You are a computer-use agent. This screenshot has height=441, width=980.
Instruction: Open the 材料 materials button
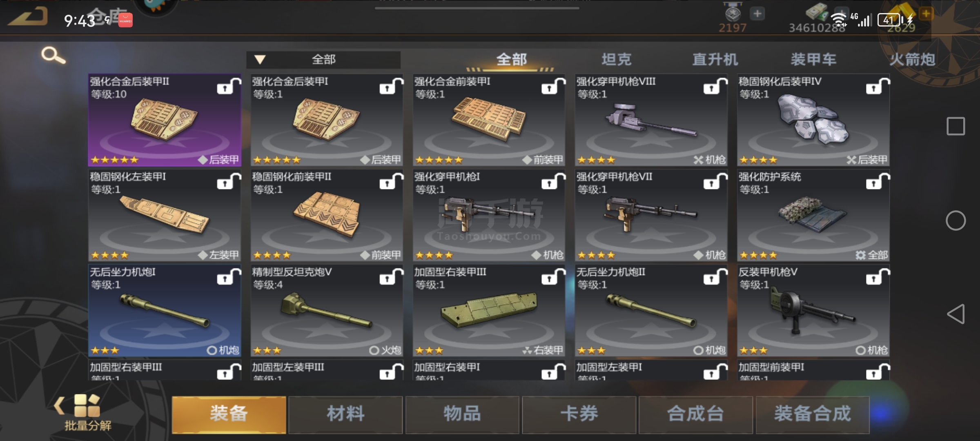click(345, 414)
